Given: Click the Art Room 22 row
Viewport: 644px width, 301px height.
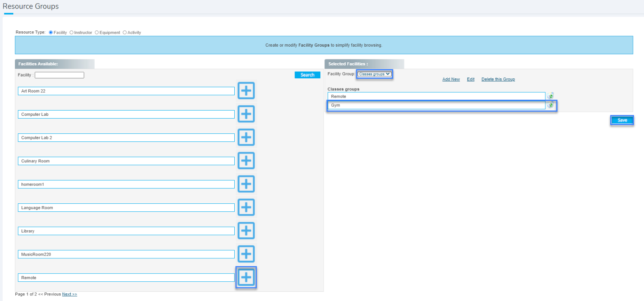Looking at the screenshot, I should [x=126, y=91].
